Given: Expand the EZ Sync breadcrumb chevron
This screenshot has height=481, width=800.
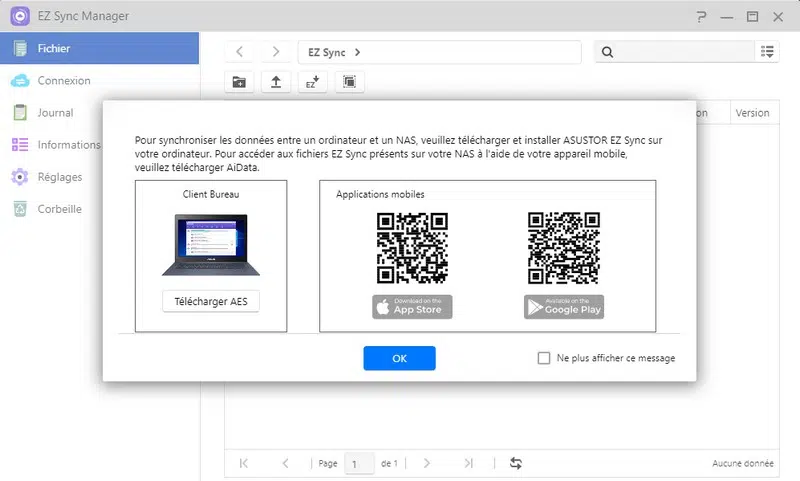Looking at the screenshot, I should (358, 52).
